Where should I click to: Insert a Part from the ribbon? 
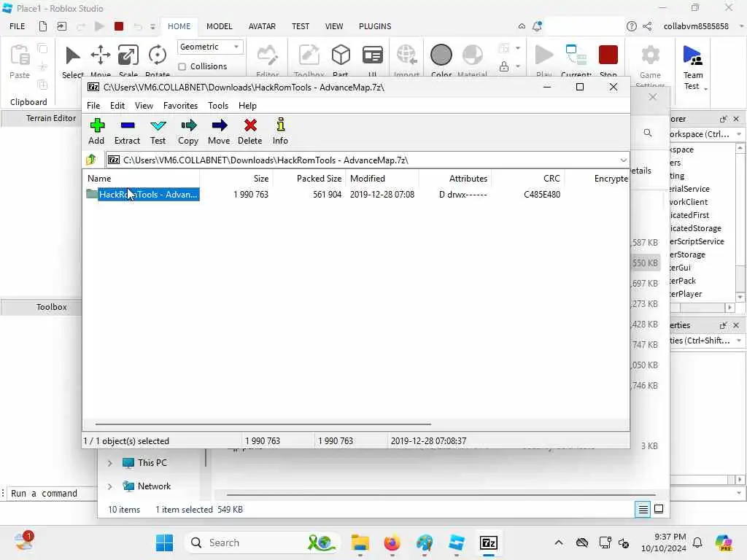341,61
